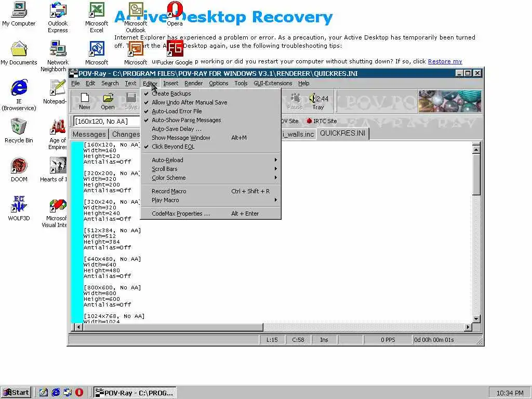Click the POV-Ray rendered spheres thumbnail

pyautogui.click(x=450, y=101)
